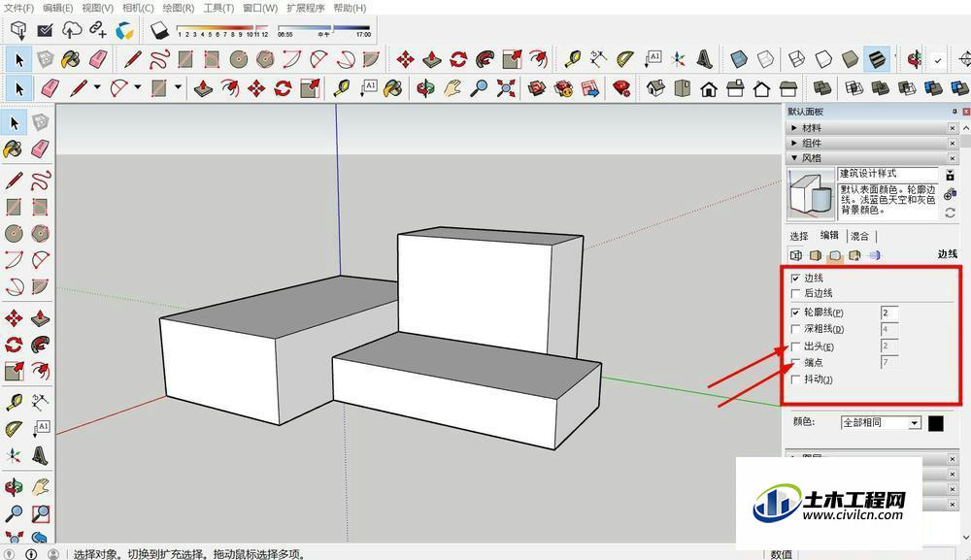The height and width of the screenshot is (560, 971).
Task: Click the create new style icon button
Action: pyautogui.click(x=950, y=195)
